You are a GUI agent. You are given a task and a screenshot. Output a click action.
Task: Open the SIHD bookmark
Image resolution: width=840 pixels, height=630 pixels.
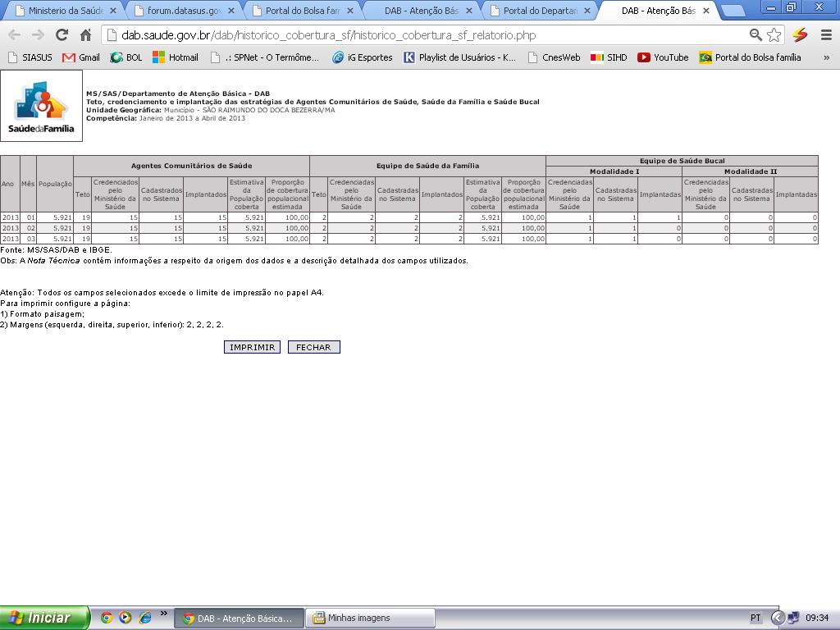[609, 57]
